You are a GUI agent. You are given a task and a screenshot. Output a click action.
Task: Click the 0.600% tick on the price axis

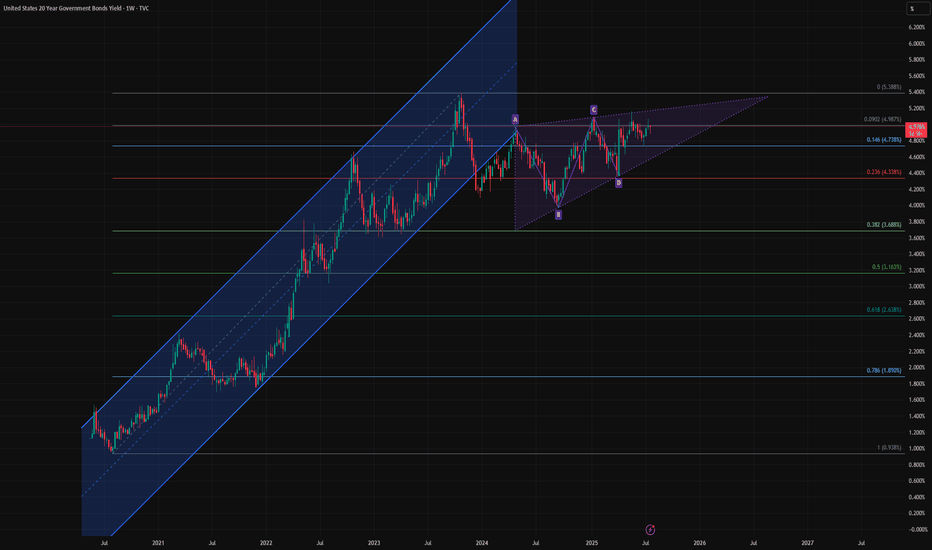(917, 480)
